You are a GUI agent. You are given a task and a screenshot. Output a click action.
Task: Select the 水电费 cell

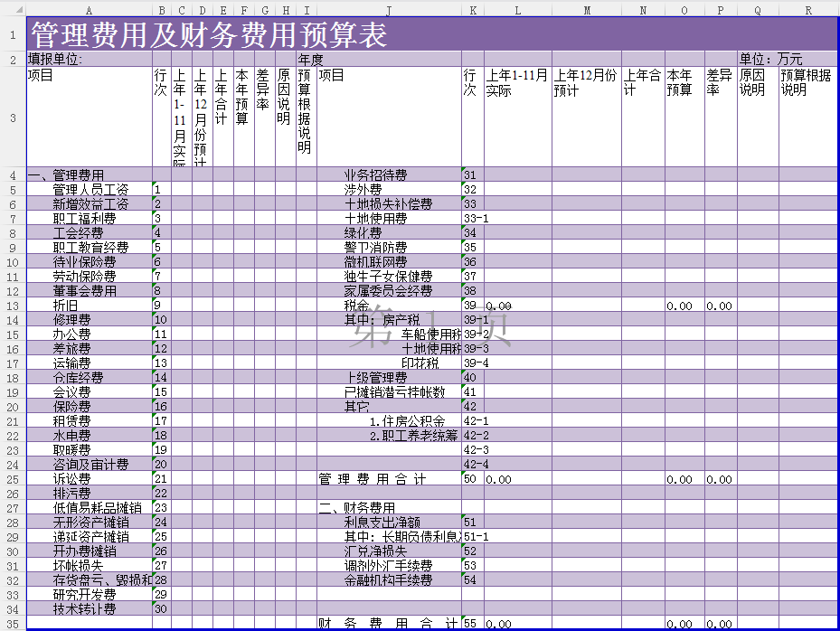pos(71,436)
